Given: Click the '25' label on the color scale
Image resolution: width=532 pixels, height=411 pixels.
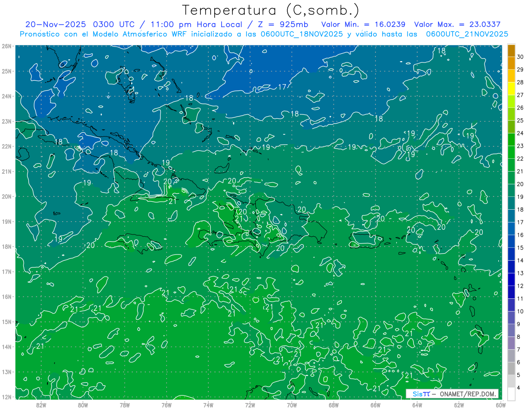Looking at the screenshot, I should 520,121.
